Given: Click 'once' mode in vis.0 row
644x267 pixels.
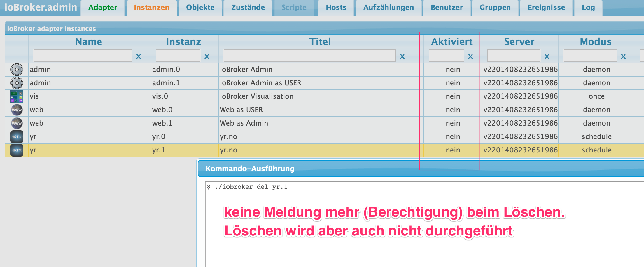Looking at the screenshot, I should (597, 96).
